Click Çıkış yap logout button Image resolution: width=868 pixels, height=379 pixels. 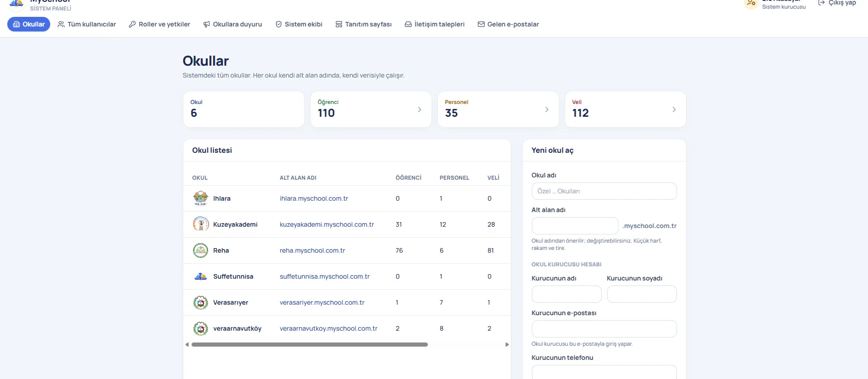click(837, 3)
